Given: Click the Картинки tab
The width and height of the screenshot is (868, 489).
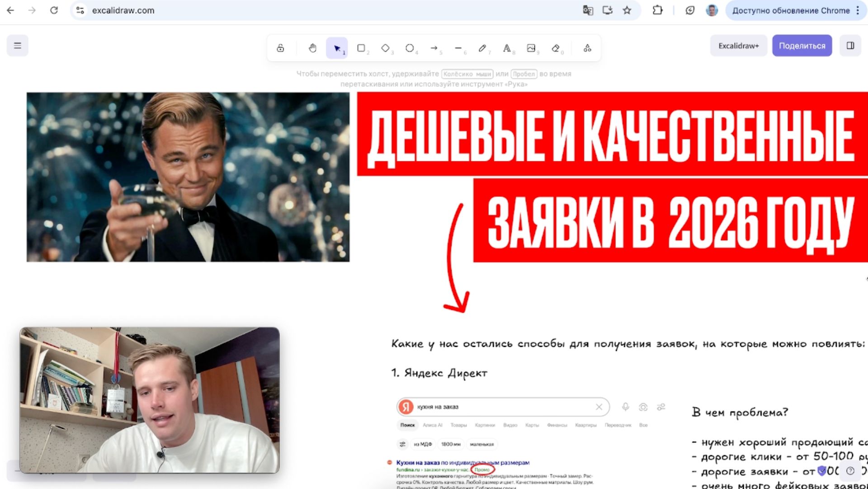Looking at the screenshot, I should (485, 425).
